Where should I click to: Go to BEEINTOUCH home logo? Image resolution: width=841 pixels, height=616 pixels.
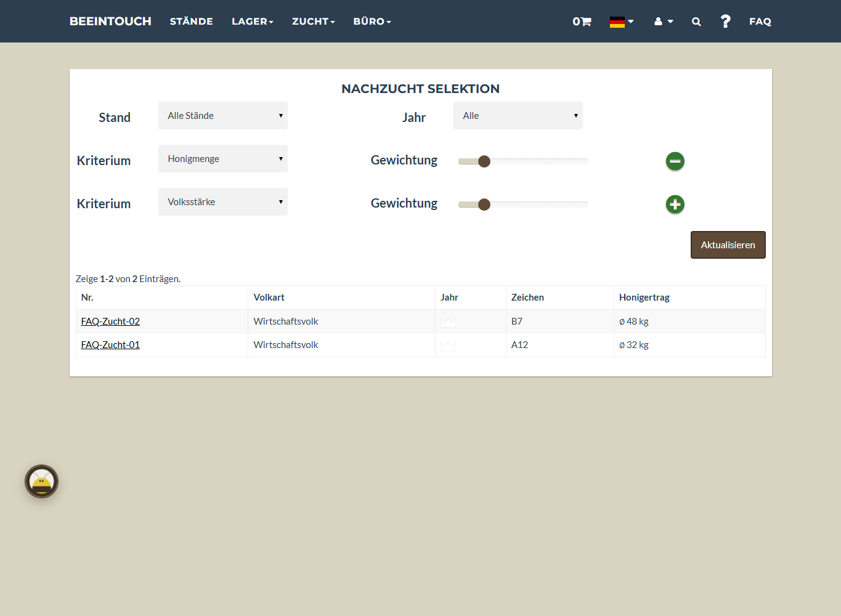click(x=110, y=22)
